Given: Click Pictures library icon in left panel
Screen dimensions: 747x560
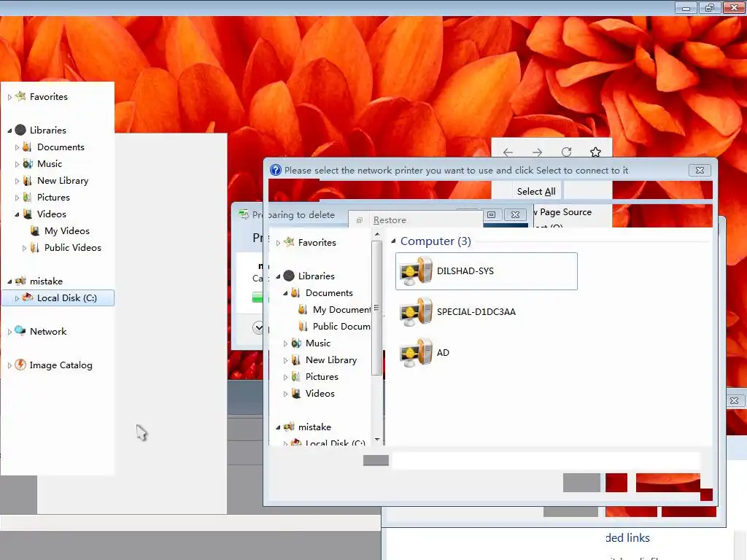Looking at the screenshot, I should tap(28, 197).
